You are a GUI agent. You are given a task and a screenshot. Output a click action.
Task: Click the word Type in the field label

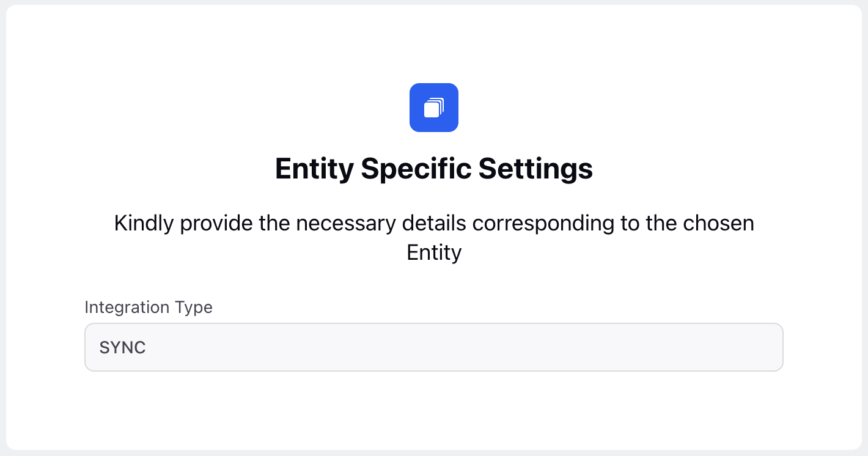pos(194,307)
